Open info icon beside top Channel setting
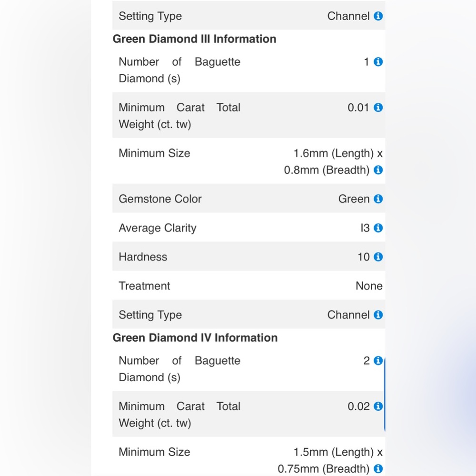This screenshot has width=476, height=476. 378,16
